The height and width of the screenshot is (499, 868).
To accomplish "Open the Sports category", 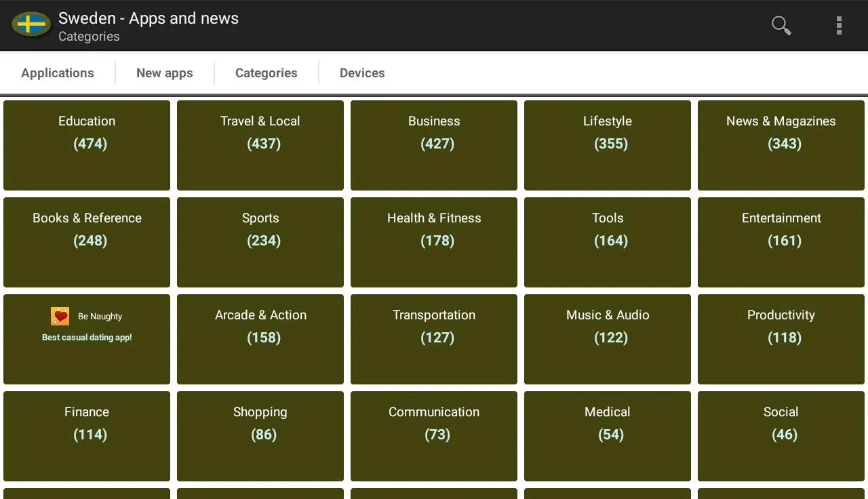I will (x=260, y=242).
